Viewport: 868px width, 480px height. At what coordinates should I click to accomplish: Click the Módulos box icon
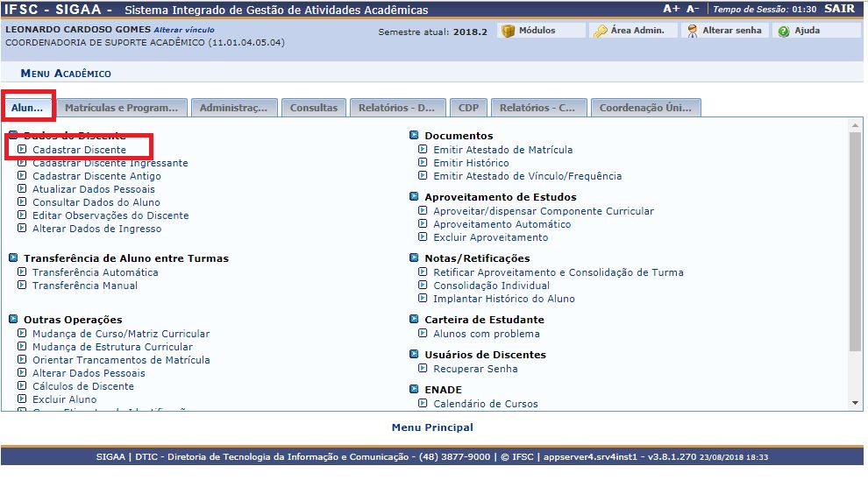pyautogui.click(x=508, y=31)
